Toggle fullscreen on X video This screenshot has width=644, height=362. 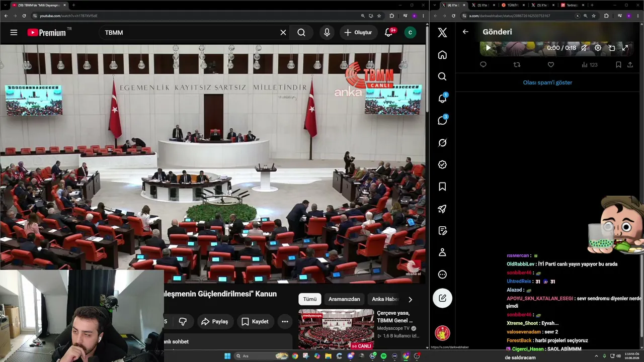(x=625, y=48)
